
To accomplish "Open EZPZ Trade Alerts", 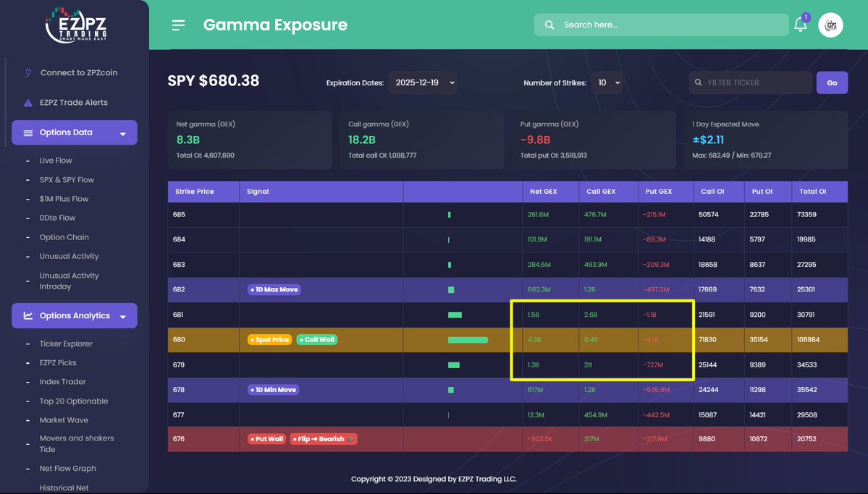I will tap(74, 102).
